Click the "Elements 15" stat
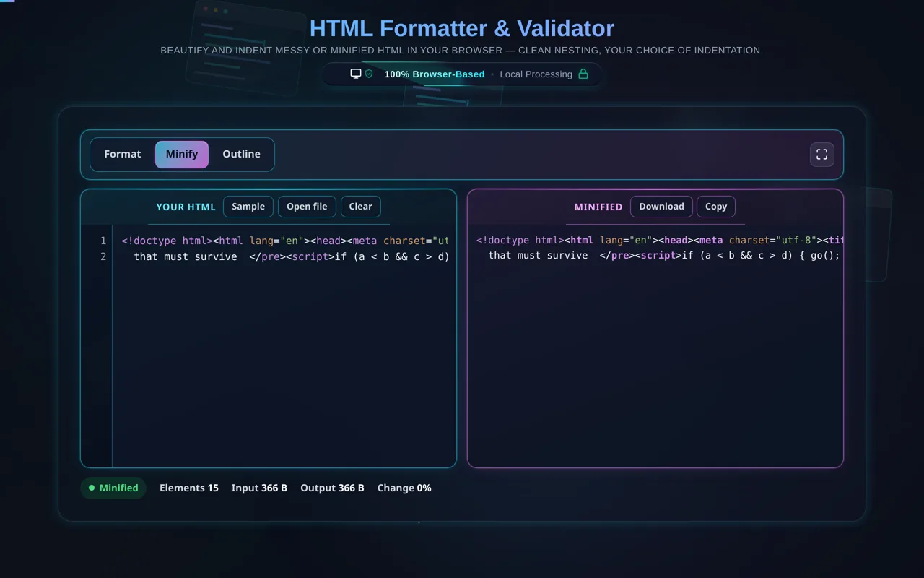Image resolution: width=924 pixels, height=578 pixels. (189, 488)
